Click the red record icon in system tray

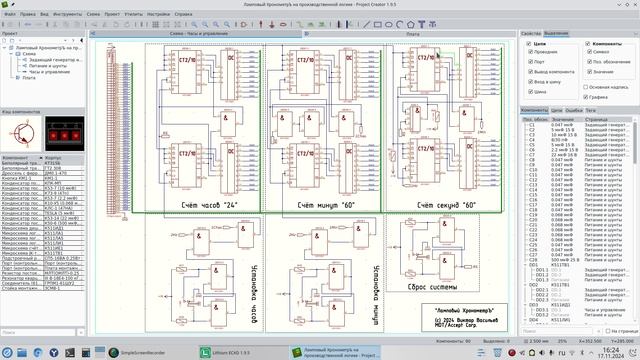[x=512, y=353]
